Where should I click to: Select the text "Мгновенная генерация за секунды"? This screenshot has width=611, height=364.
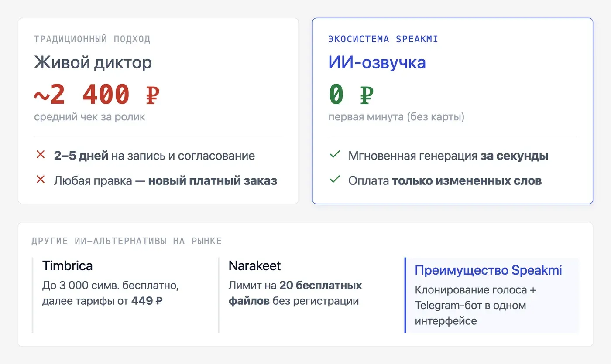(x=448, y=156)
